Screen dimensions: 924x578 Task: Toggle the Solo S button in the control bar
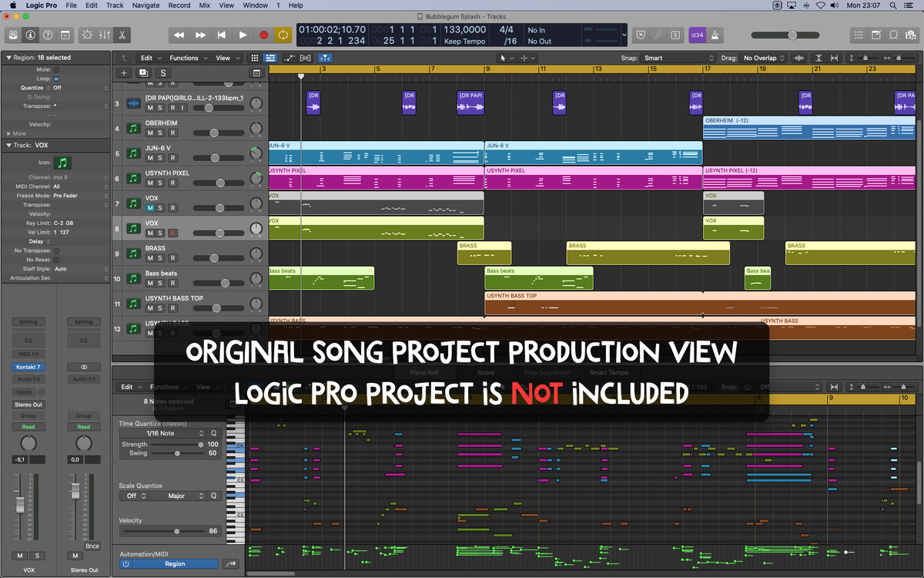tap(675, 35)
